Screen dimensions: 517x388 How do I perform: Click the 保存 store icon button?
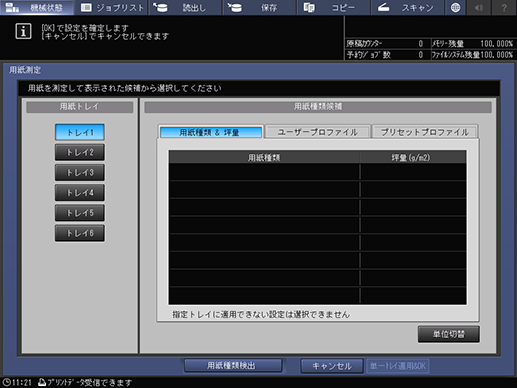(x=260, y=7)
